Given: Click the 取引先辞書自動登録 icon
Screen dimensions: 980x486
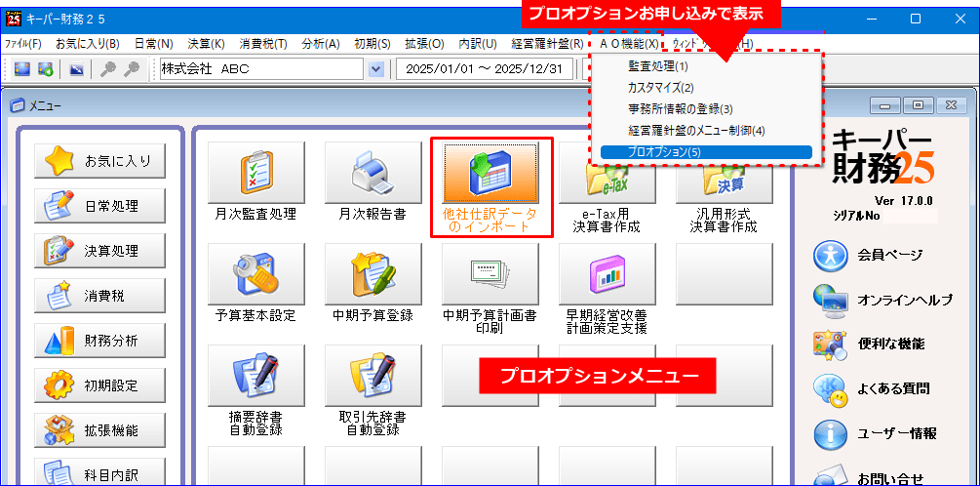Looking at the screenshot, I should [x=373, y=374].
